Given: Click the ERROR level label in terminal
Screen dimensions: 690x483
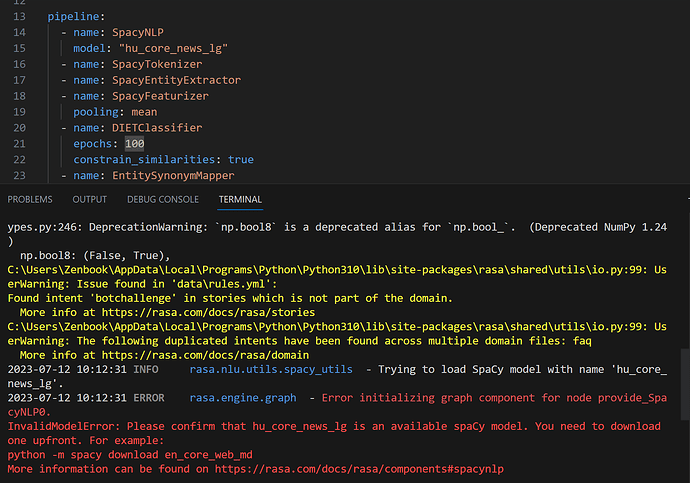Looking at the screenshot, I should point(149,398).
